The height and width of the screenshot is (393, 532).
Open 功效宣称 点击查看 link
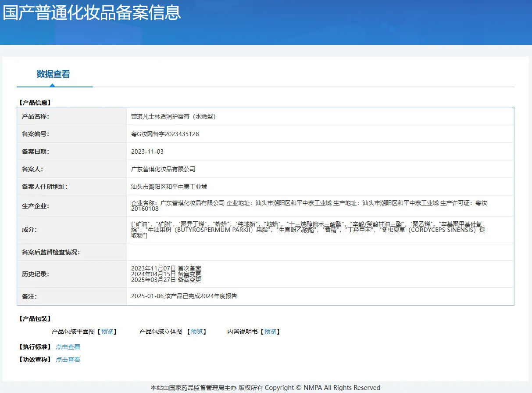click(68, 360)
